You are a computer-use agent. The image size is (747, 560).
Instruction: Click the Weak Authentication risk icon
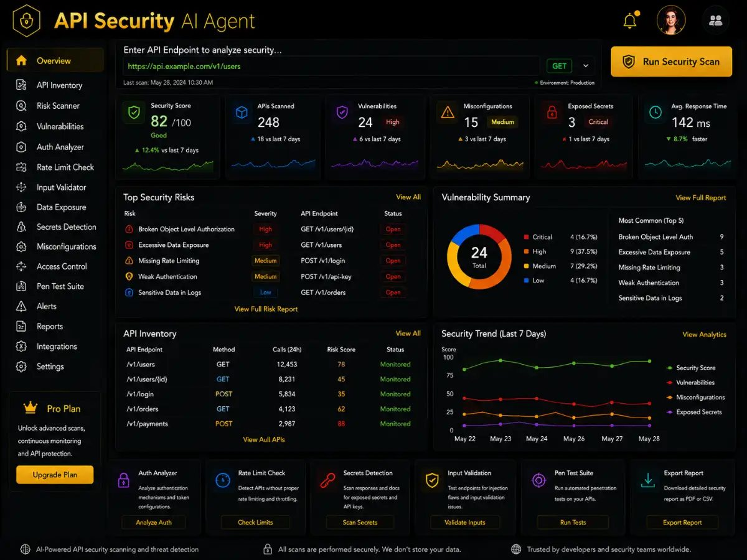pos(129,276)
